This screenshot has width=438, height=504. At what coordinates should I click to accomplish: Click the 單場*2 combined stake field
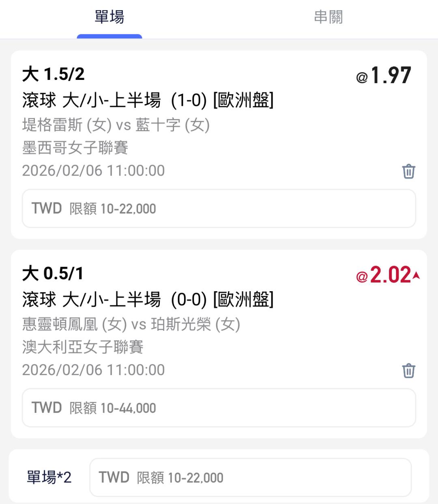tap(250, 477)
